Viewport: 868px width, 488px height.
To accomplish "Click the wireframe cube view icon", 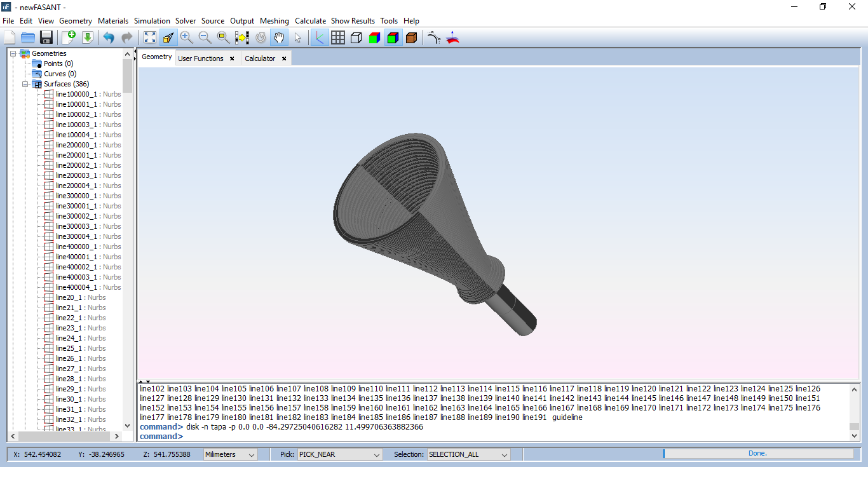I will pos(356,38).
